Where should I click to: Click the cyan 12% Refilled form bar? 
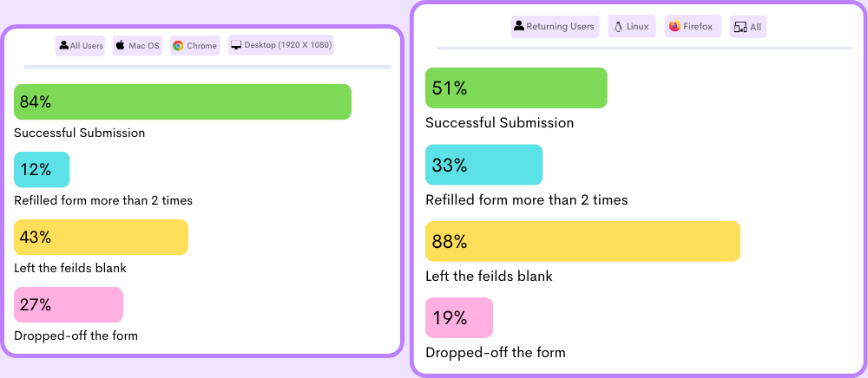click(x=42, y=169)
